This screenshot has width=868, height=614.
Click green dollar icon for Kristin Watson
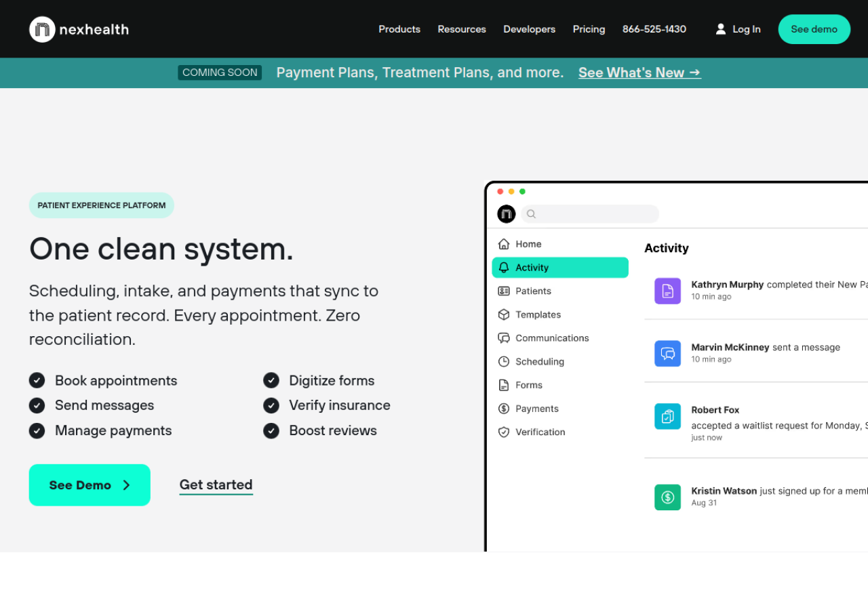click(x=668, y=497)
